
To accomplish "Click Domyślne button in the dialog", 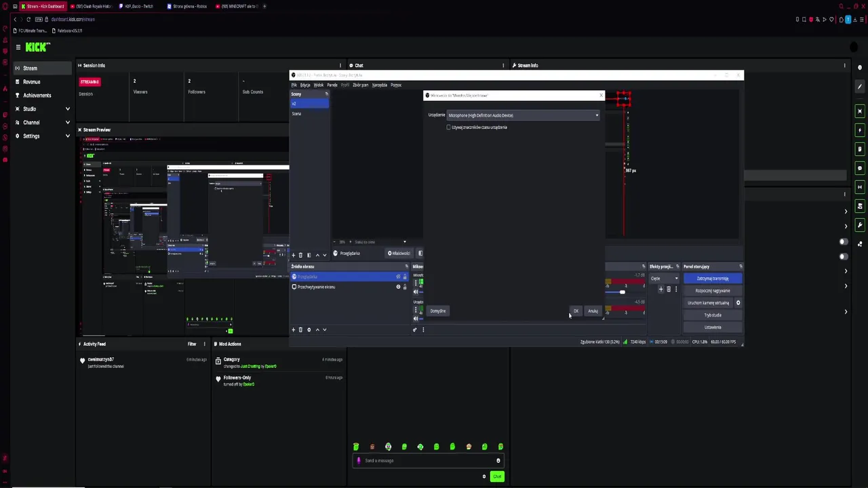I will coord(438,311).
